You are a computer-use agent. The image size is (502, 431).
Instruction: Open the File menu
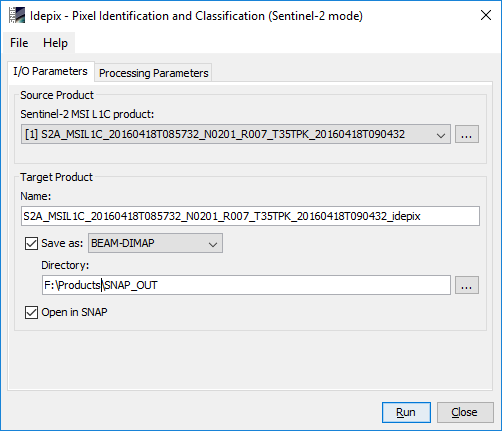19,43
